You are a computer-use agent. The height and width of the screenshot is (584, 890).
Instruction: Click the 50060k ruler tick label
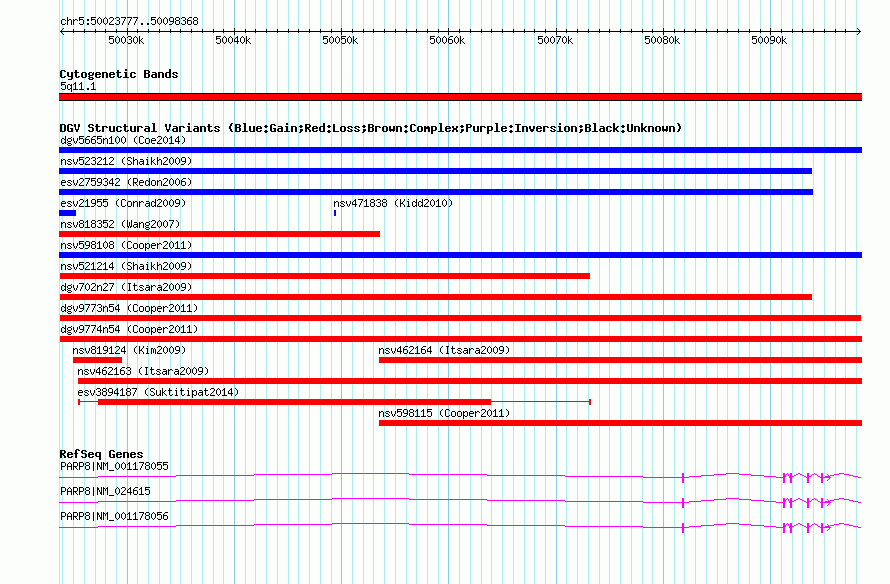447,40
